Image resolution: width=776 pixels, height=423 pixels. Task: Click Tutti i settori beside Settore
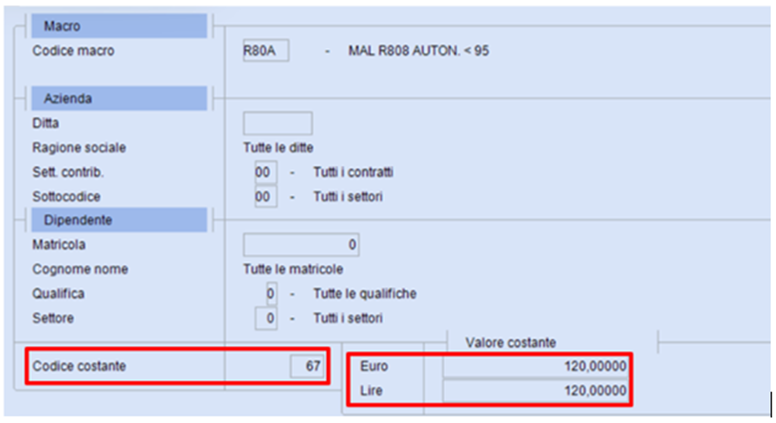pyautogui.click(x=348, y=318)
